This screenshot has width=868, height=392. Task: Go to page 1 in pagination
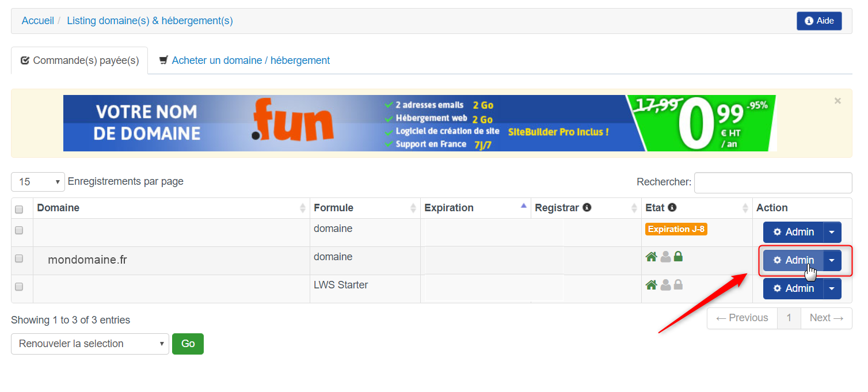coord(789,318)
